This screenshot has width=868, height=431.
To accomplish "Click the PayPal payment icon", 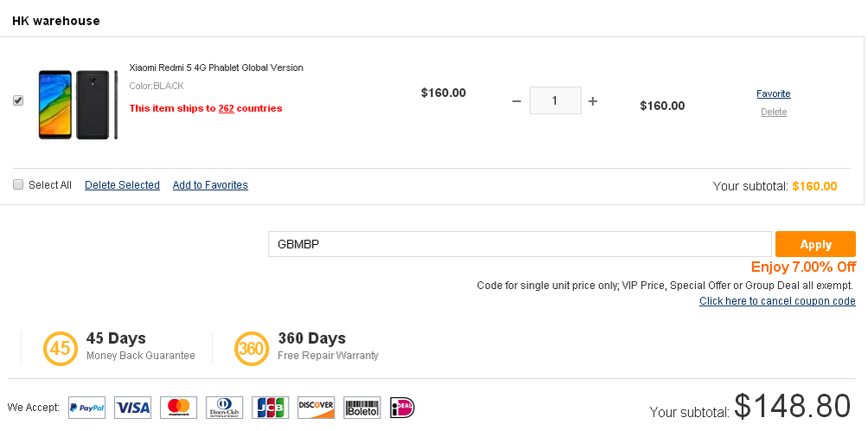I will [86, 408].
